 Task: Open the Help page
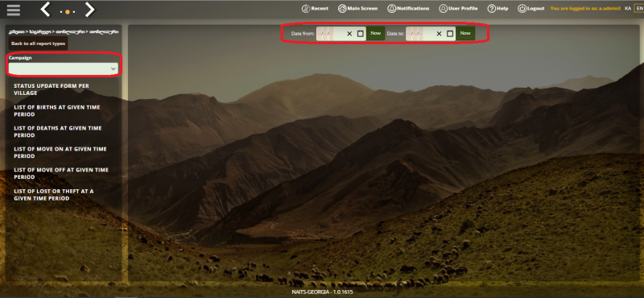point(497,9)
